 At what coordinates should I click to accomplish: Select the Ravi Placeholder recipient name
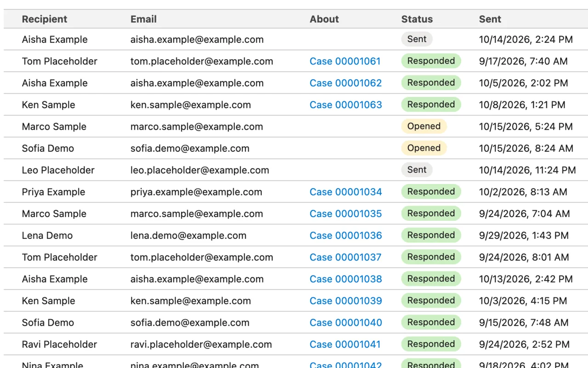pyautogui.click(x=60, y=345)
